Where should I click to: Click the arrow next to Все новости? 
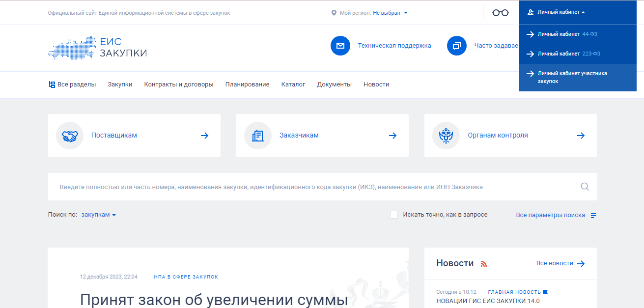[x=581, y=264]
